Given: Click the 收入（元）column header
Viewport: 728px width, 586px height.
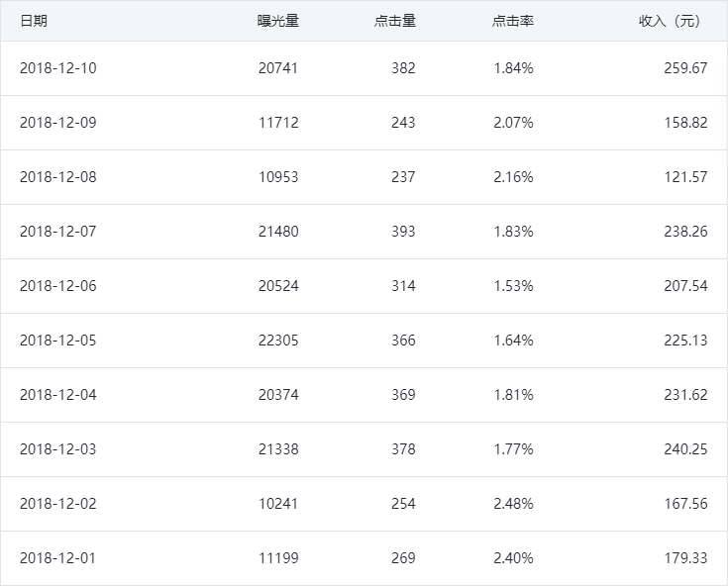Looking at the screenshot, I should coord(673,21).
